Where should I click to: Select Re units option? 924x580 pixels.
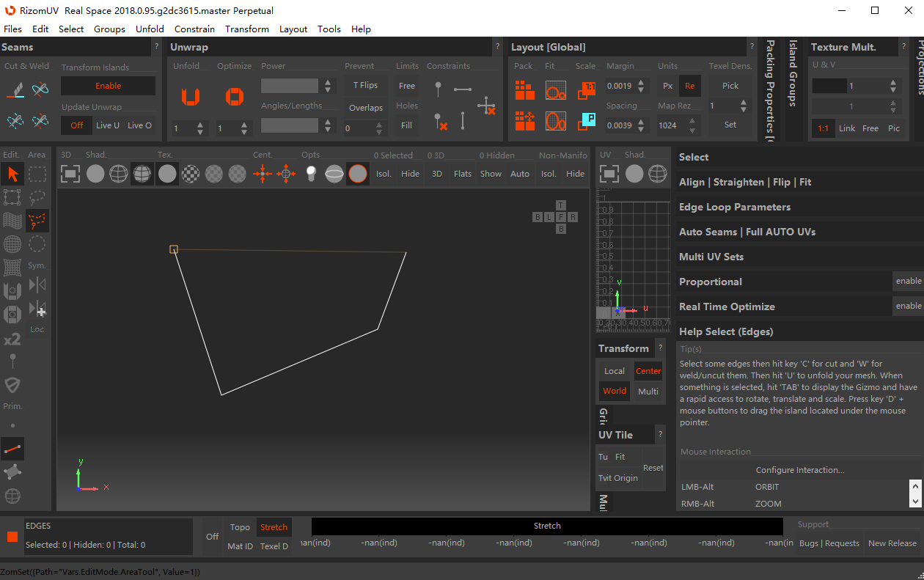(689, 86)
